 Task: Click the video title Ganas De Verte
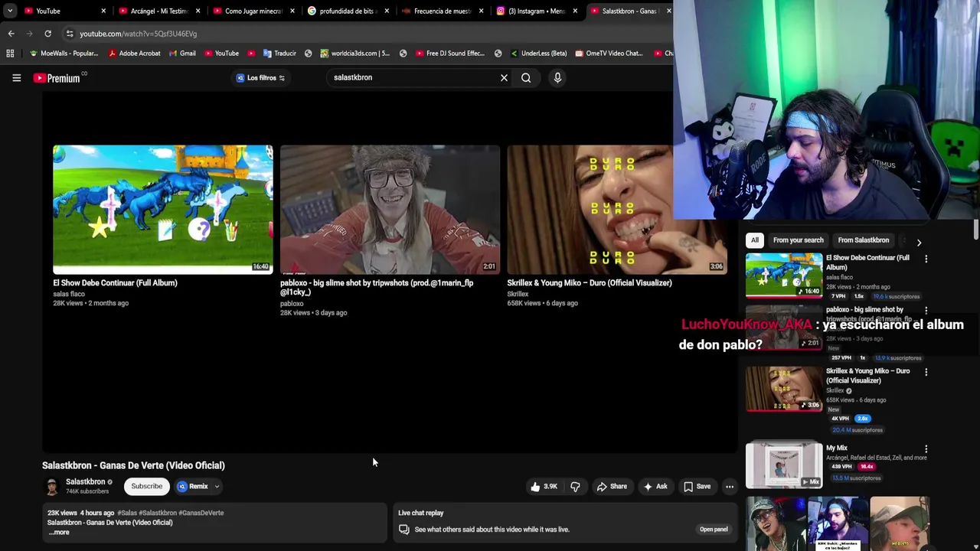pos(133,465)
